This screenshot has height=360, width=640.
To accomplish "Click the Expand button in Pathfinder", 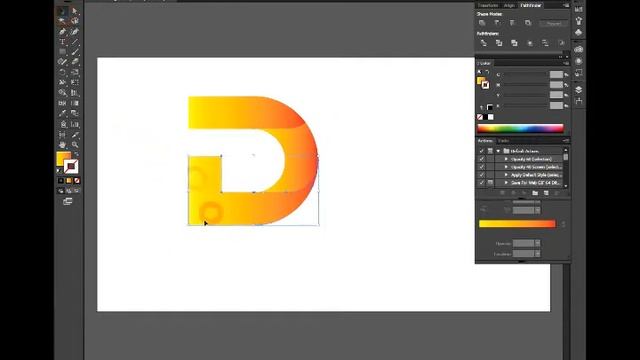I will [553, 23].
